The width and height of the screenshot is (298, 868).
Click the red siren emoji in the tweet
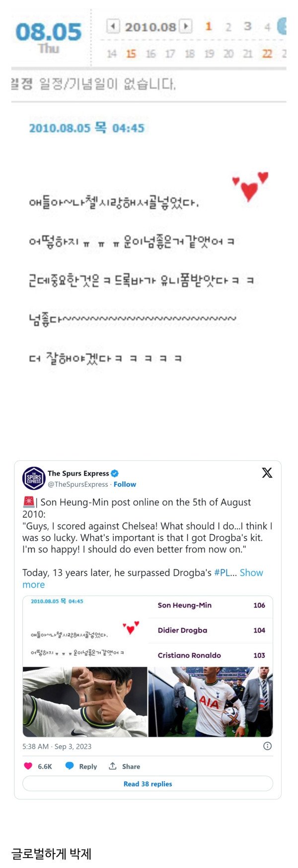tap(28, 502)
